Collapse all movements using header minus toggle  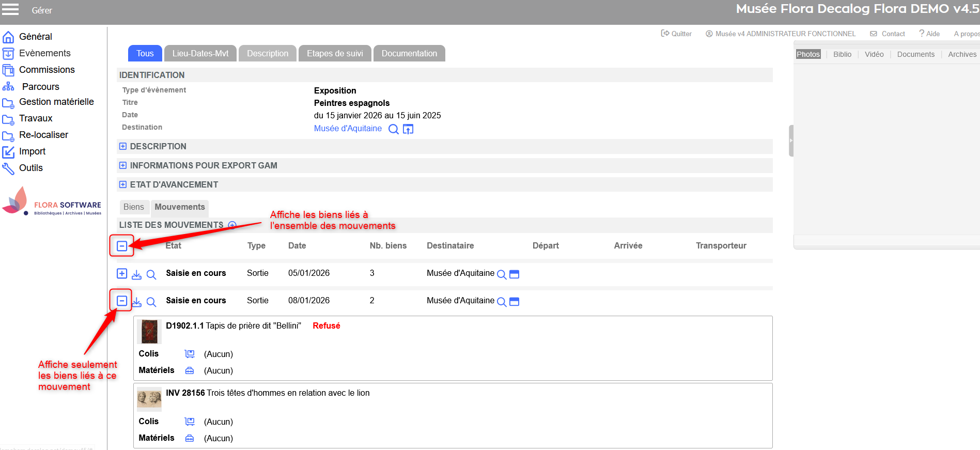click(x=122, y=246)
